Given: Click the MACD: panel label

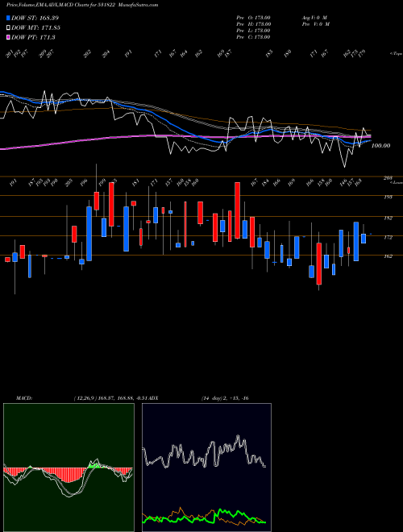Looking at the screenshot, I should [24, 398].
